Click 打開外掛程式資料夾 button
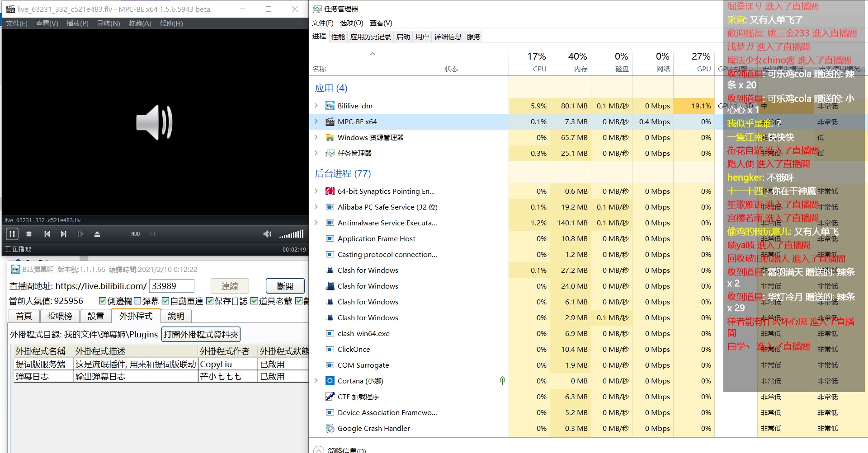 [201, 334]
